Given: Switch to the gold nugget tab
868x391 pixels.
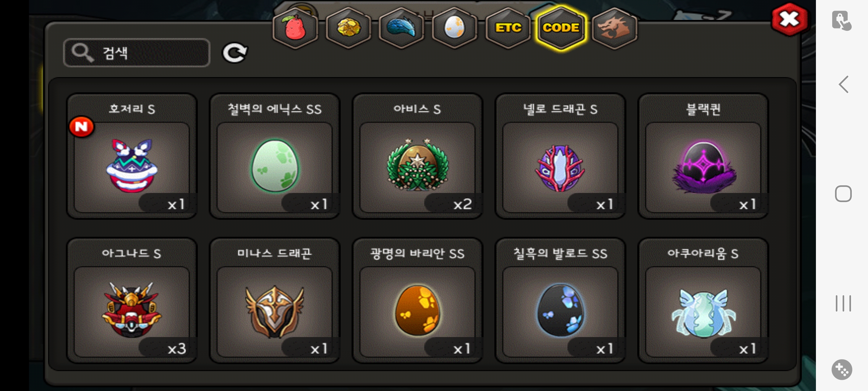Looking at the screenshot, I should 348,28.
